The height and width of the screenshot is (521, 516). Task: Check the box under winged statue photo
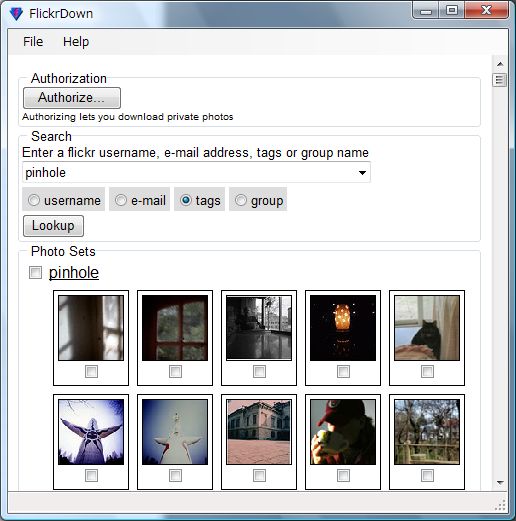91,476
